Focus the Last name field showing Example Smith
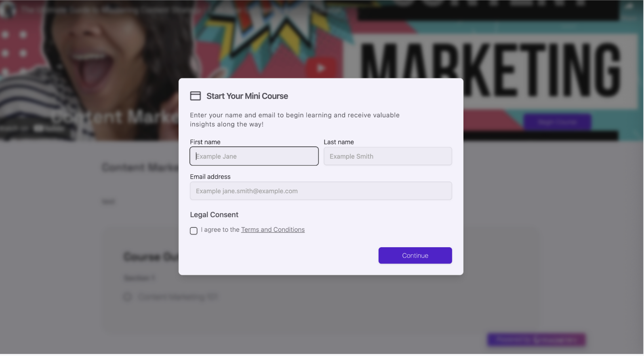The width and height of the screenshot is (644, 356). point(388,156)
